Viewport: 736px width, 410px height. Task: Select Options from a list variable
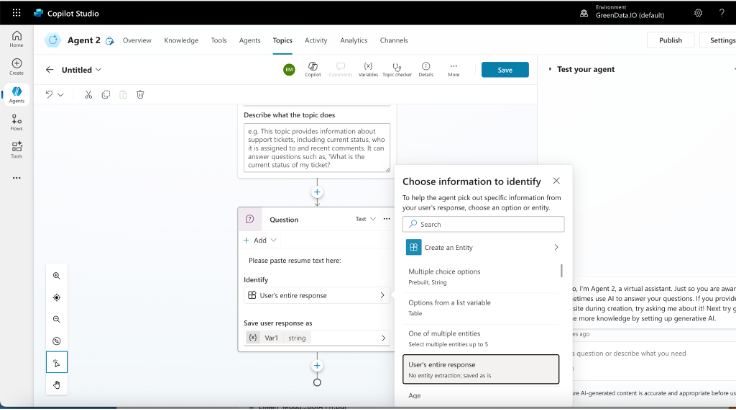481,308
